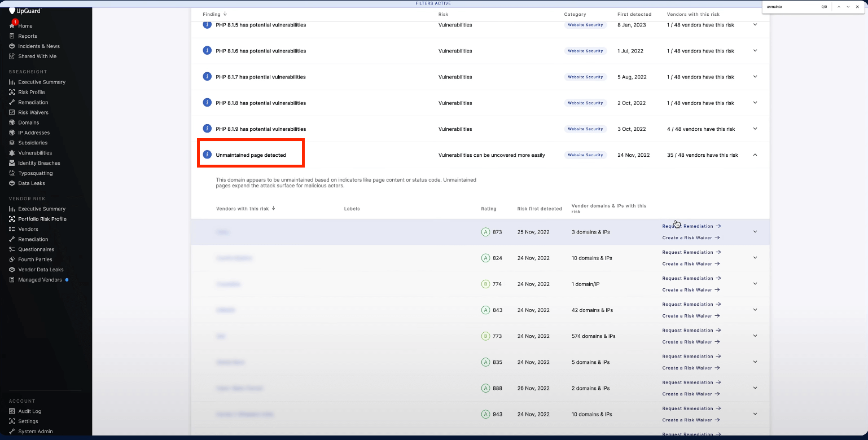The height and width of the screenshot is (440, 868).
Task: Expand the PHP 8.1.7 finding row
Action: click(x=755, y=77)
